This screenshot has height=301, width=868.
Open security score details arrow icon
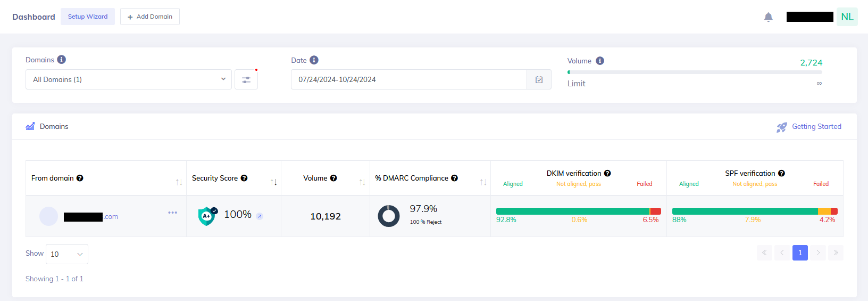pyautogui.click(x=260, y=216)
